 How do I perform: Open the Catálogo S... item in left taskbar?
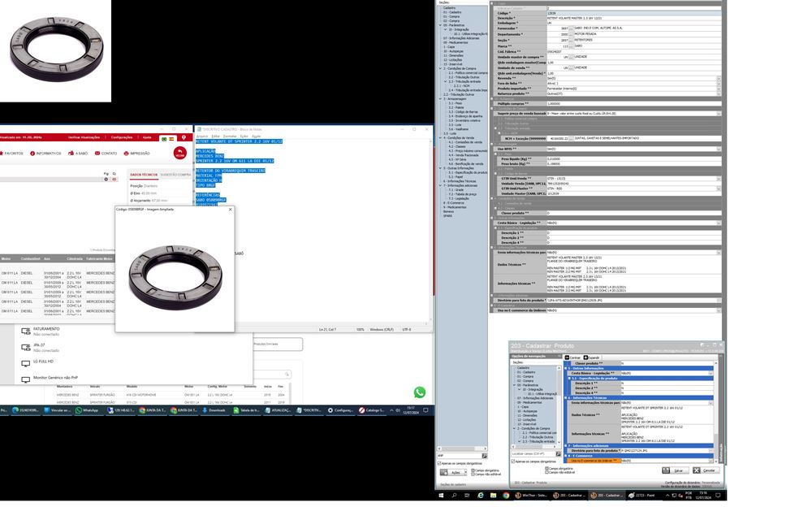click(x=372, y=410)
